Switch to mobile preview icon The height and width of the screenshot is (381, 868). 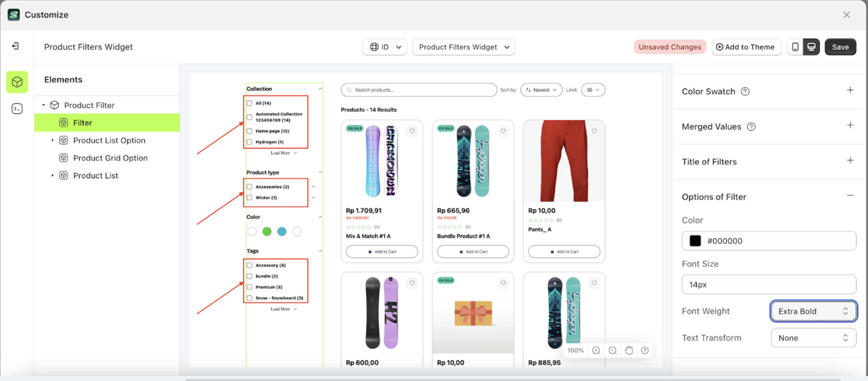[795, 47]
